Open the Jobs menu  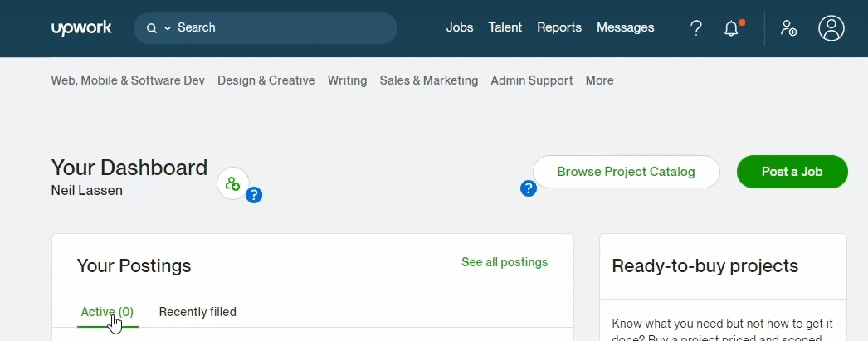(460, 27)
